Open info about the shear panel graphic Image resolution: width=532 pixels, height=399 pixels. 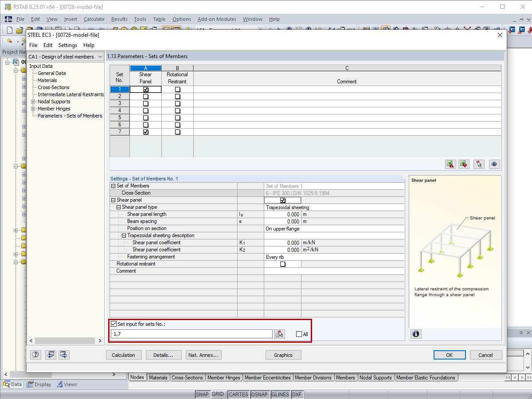[x=415, y=334]
